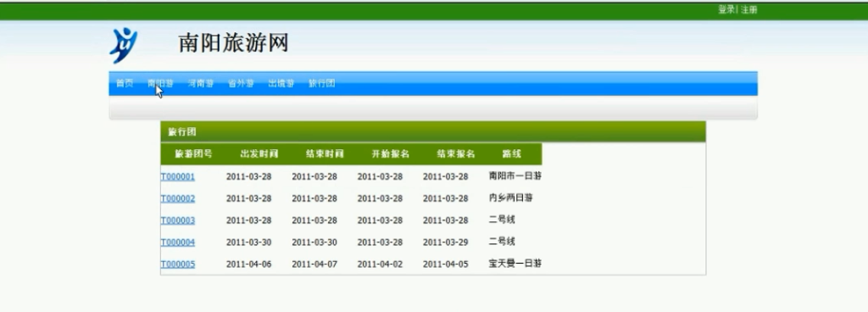Click signup end 2011-04-05 in row T000005
The height and width of the screenshot is (312, 868).
pyautogui.click(x=446, y=265)
